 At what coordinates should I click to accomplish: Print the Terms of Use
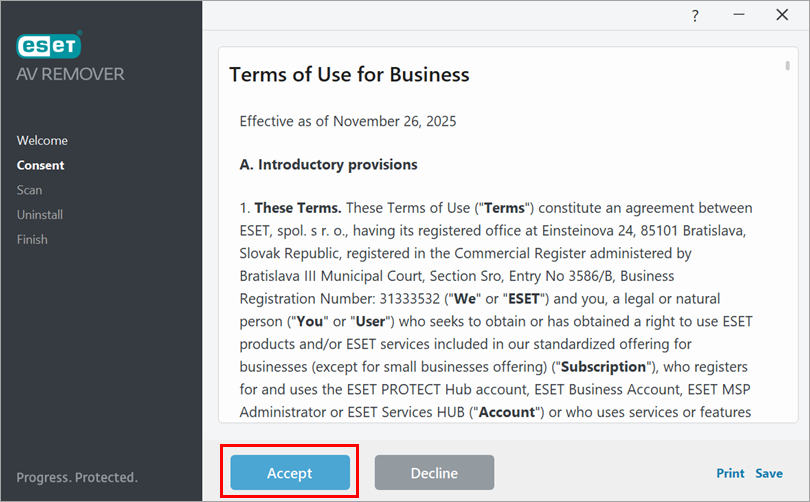(x=730, y=473)
